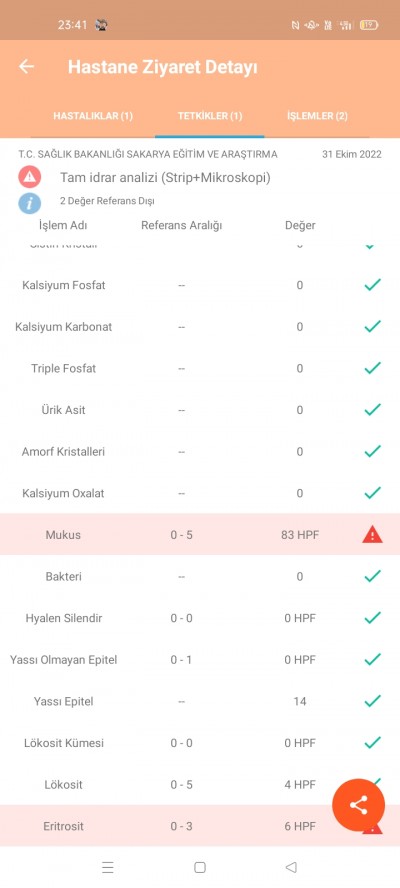Viewport: 400px width, 888px height.
Task: Open the İŞLEMLER (2) tab
Action: (x=317, y=116)
